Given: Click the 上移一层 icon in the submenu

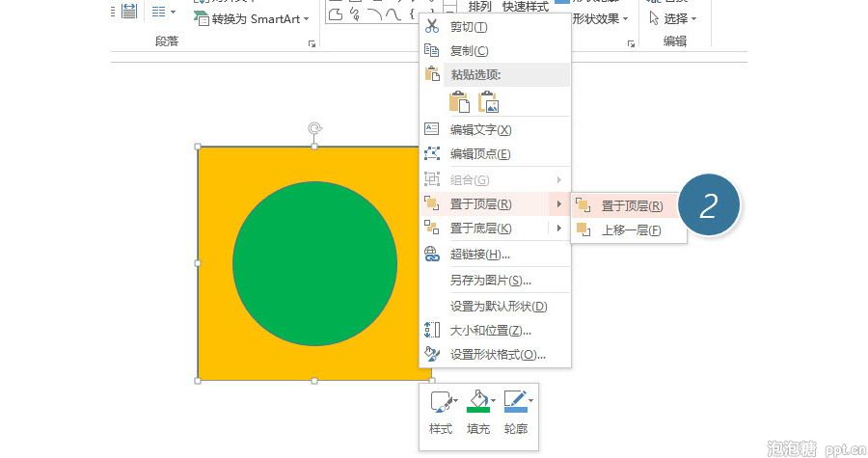Looking at the screenshot, I should tap(583, 229).
